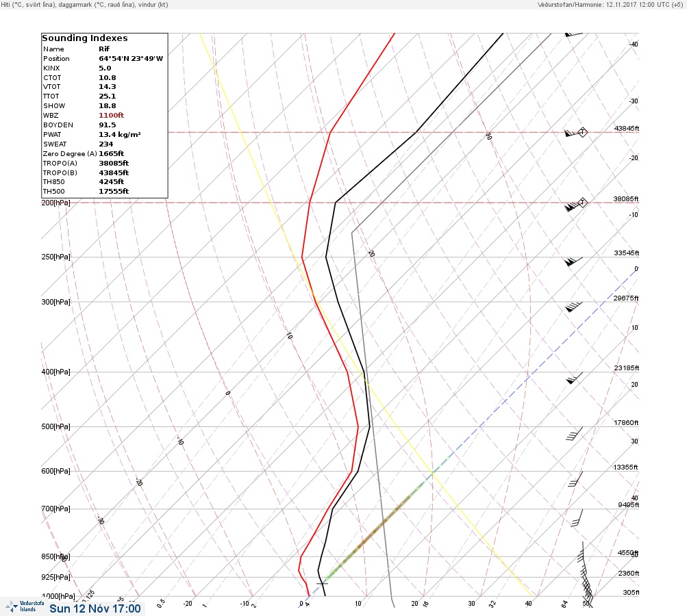Click the wind barb at 850 hPa level

pyautogui.click(x=581, y=552)
